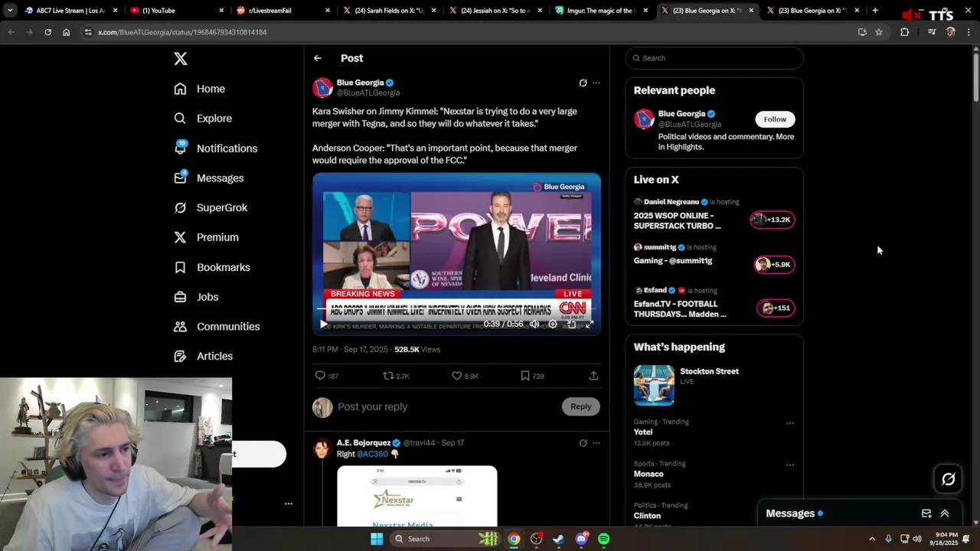Toggle video picture-in-picture mode

tap(571, 324)
